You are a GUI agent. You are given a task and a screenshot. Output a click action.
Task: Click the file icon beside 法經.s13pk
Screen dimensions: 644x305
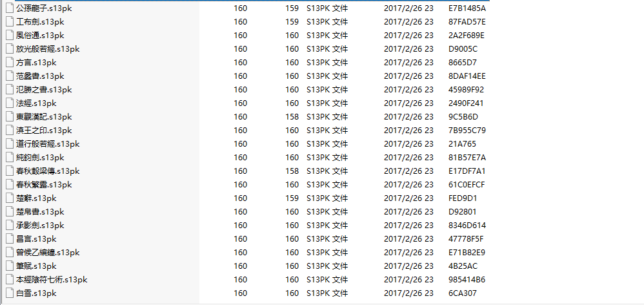click(9, 103)
